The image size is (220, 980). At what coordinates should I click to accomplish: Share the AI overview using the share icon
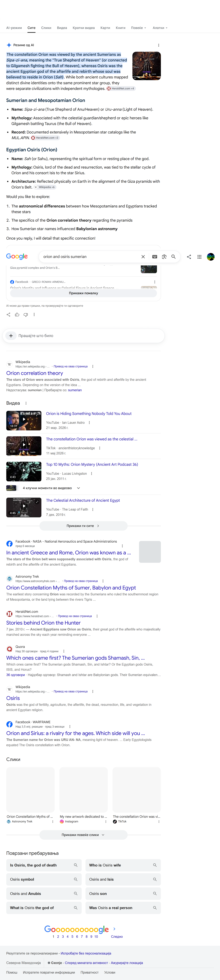pyautogui.click(x=8, y=315)
